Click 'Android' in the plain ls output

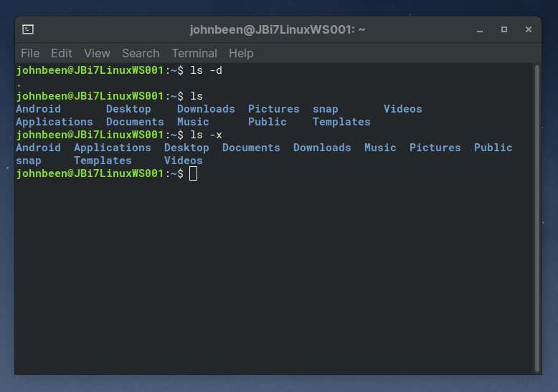tap(39, 109)
